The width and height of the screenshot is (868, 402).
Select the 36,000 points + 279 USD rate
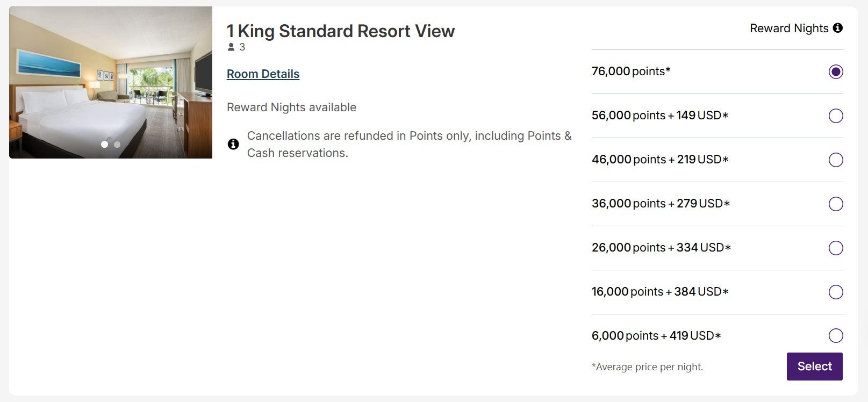pyautogui.click(x=836, y=204)
